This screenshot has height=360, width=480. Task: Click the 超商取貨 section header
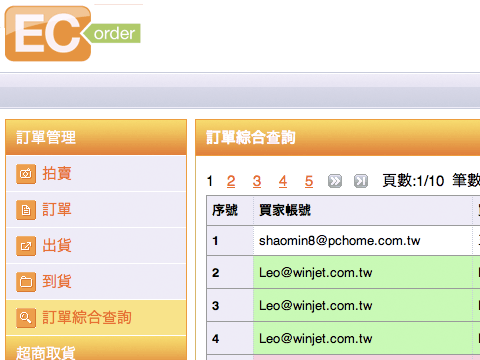(x=96, y=349)
